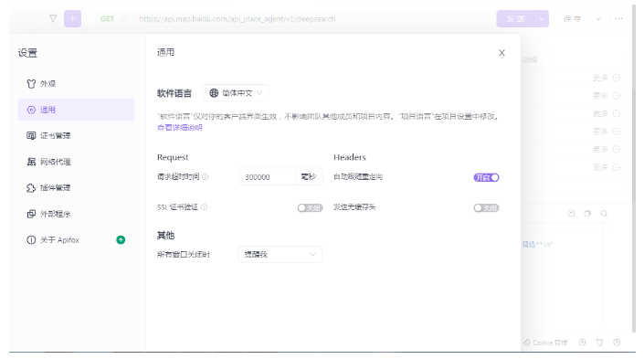The height and width of the screenshot is (359, 644).
Task: Open the 所有窗口关闭时 dropdown
Action: tap(280, 254)
